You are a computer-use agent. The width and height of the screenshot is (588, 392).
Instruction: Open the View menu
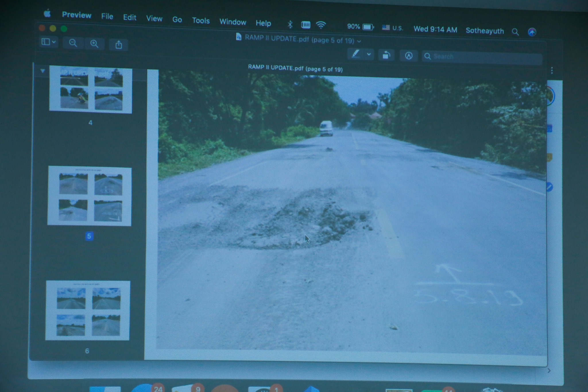[154, 19]
